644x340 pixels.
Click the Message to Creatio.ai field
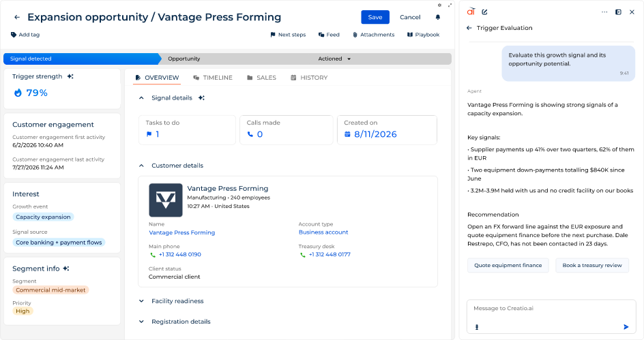(551, 309)
